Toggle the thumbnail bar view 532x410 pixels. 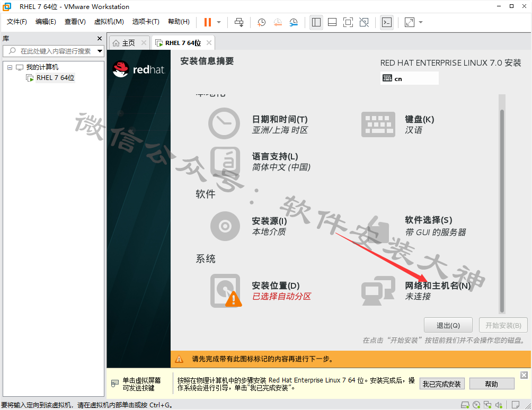coord(332,22)
